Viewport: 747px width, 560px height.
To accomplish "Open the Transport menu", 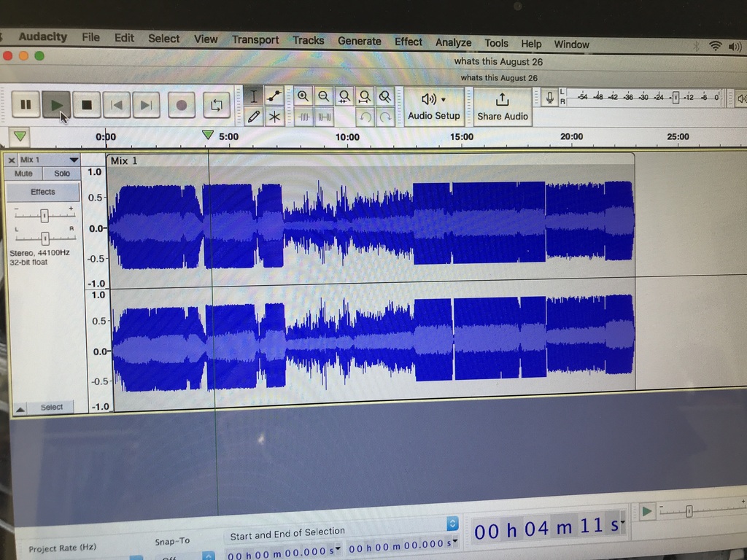I will [x=255, y=40].
